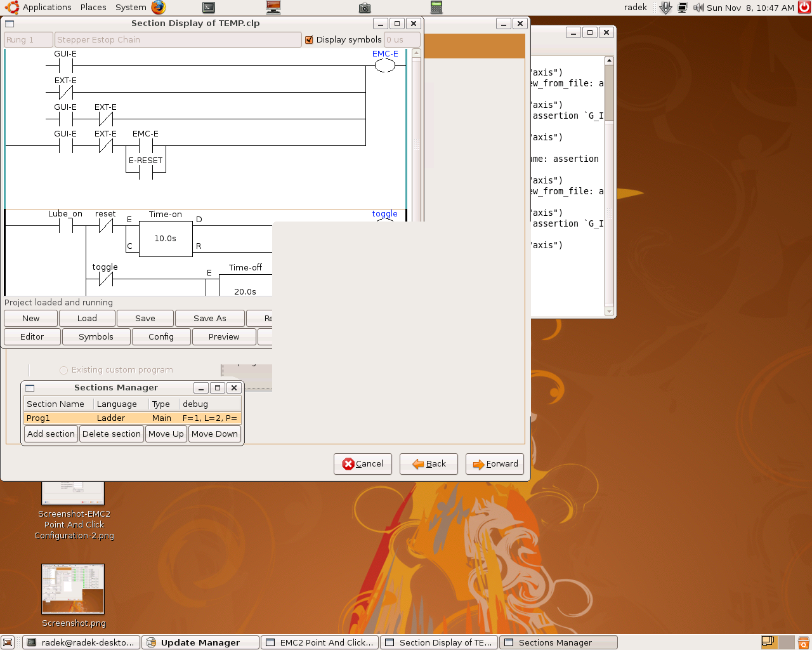Open the calculator launcher icon
The width and height of the screenshot is (812, 650).
(x=436, y=8)
